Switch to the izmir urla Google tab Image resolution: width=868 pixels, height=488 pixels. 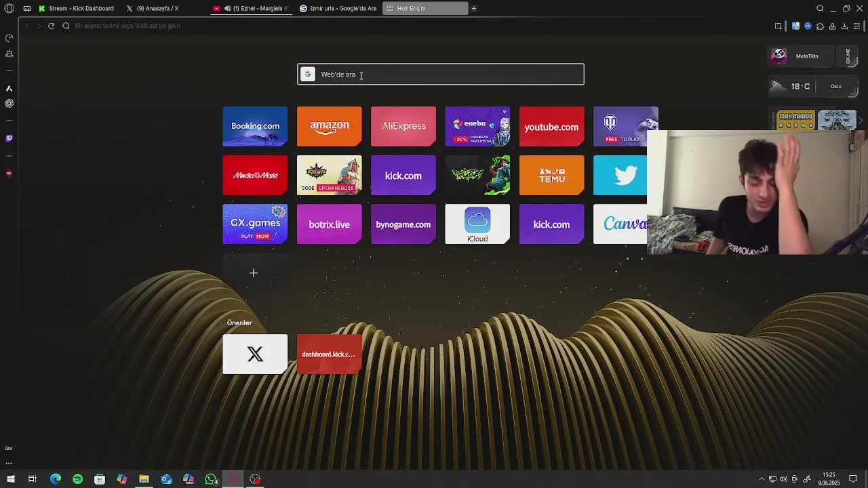coord(338,8)
